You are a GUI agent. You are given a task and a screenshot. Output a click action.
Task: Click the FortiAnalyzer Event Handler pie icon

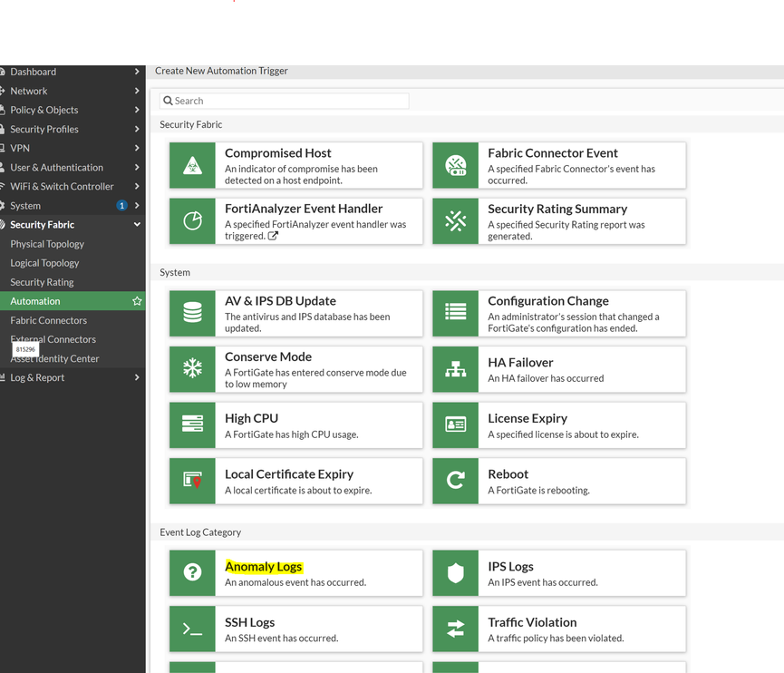pos(192,221)
